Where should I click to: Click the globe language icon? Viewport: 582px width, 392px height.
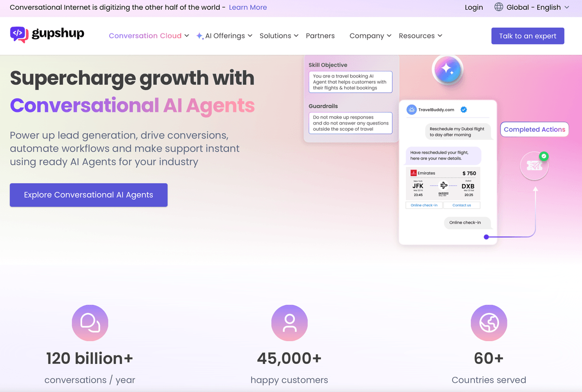pos(499,7)
